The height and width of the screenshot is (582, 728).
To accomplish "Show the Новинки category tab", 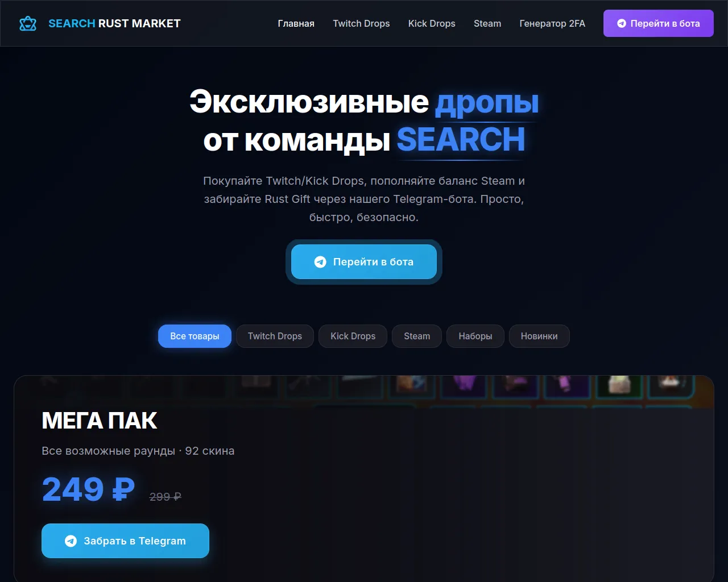I will (539, 336).
